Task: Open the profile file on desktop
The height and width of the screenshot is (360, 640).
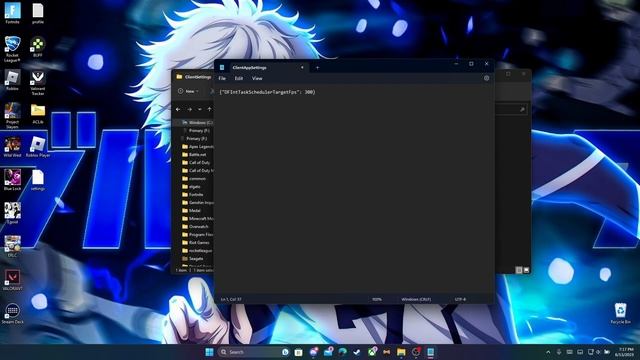Action: coord(38,13)
